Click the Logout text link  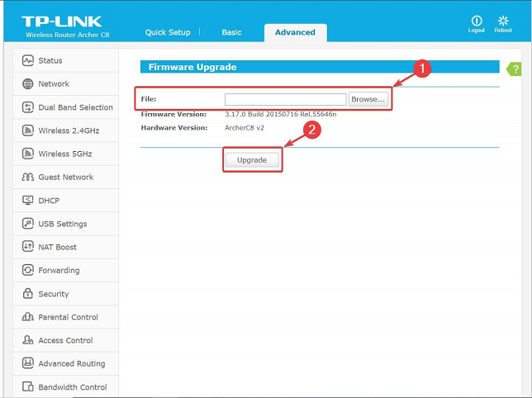click(477, 31)
